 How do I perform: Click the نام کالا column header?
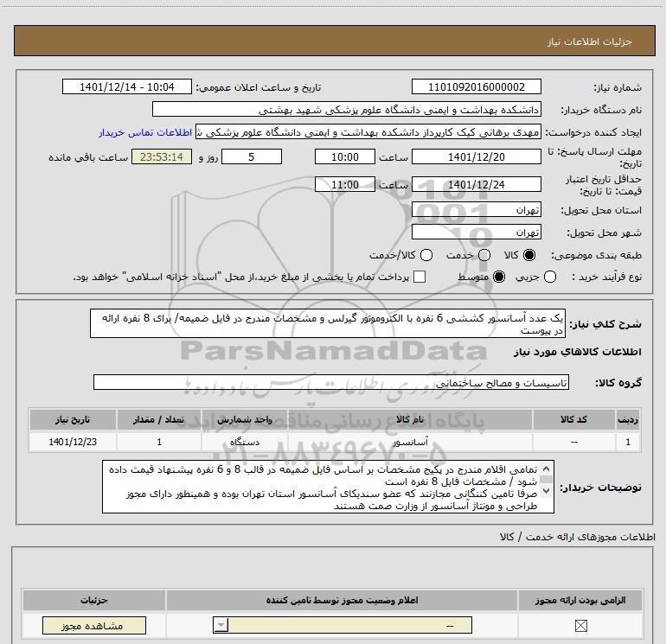point(410,419)
